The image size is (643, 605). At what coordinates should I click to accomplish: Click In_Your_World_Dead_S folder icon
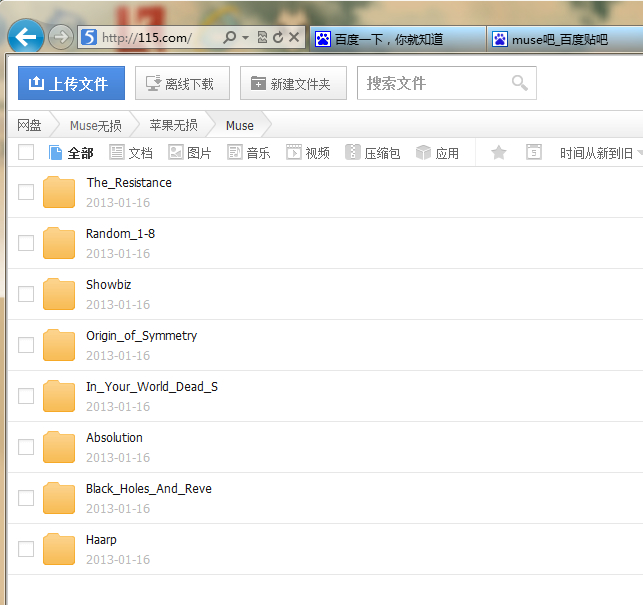(x=59, y=396)
